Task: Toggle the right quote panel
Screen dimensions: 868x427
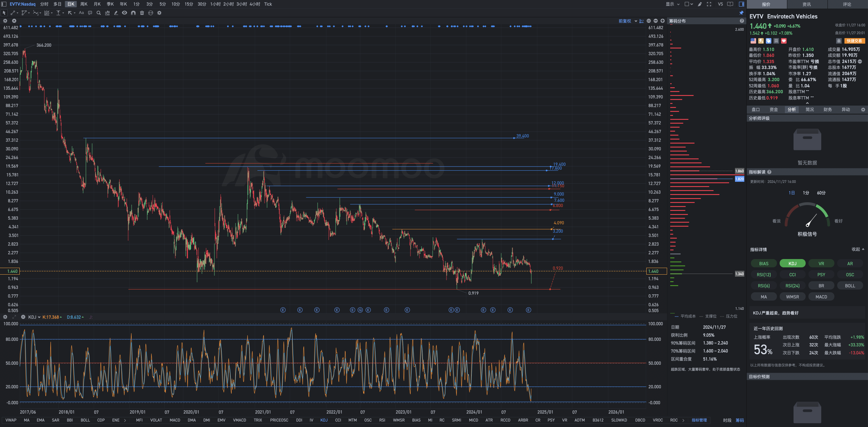Action: pyautogui.click(x=742, y=4)
